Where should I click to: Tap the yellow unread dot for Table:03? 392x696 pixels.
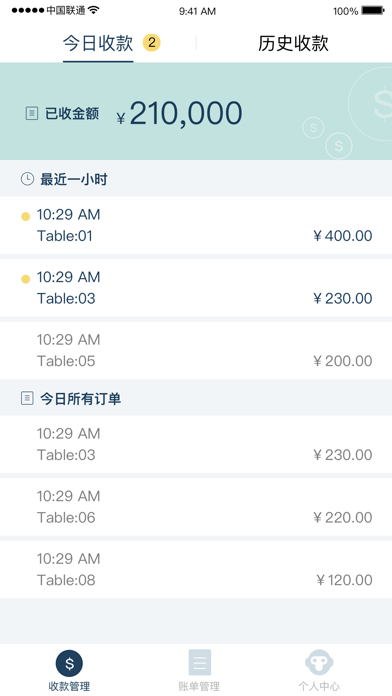[x=26, y=279]
